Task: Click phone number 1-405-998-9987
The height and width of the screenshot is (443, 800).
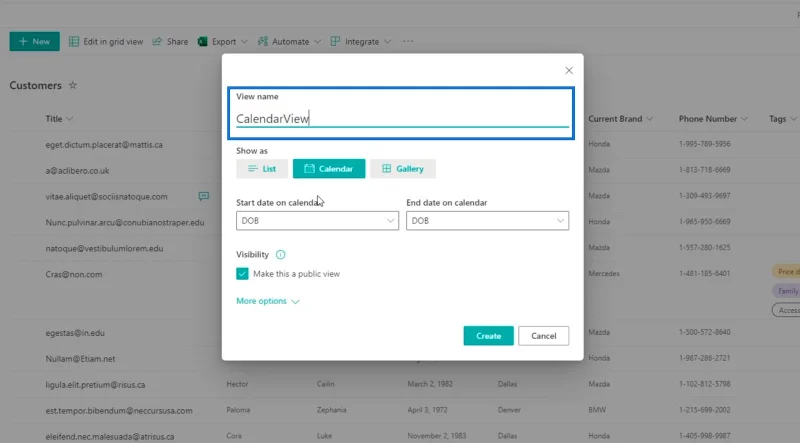Action: [x=705, y=436]
